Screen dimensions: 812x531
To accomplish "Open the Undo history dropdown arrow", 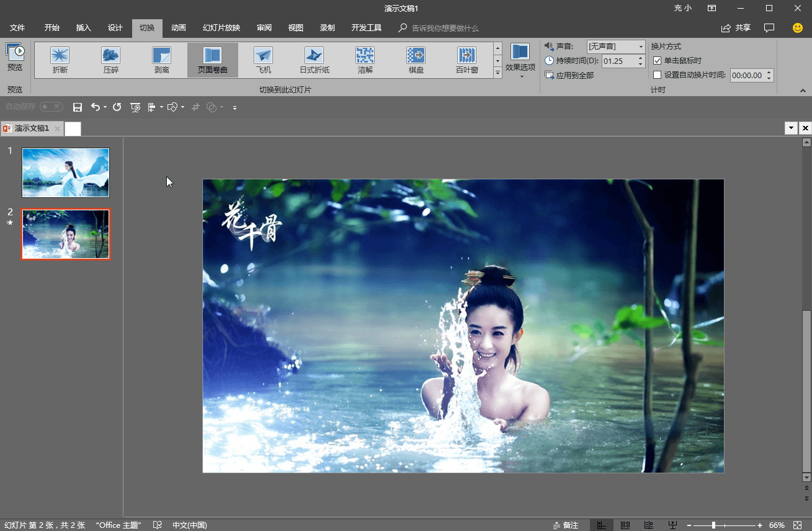I will click(x=105, y=107).
